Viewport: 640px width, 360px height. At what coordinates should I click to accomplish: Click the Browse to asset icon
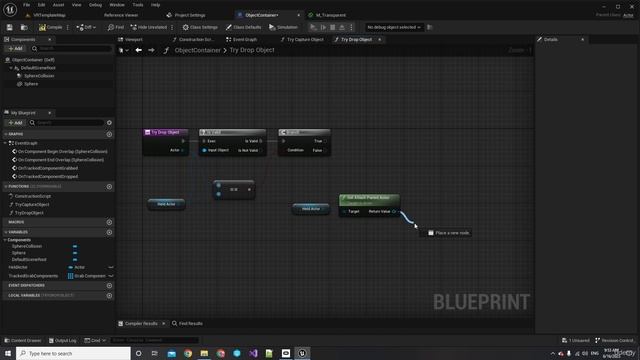tap(24, 27)
